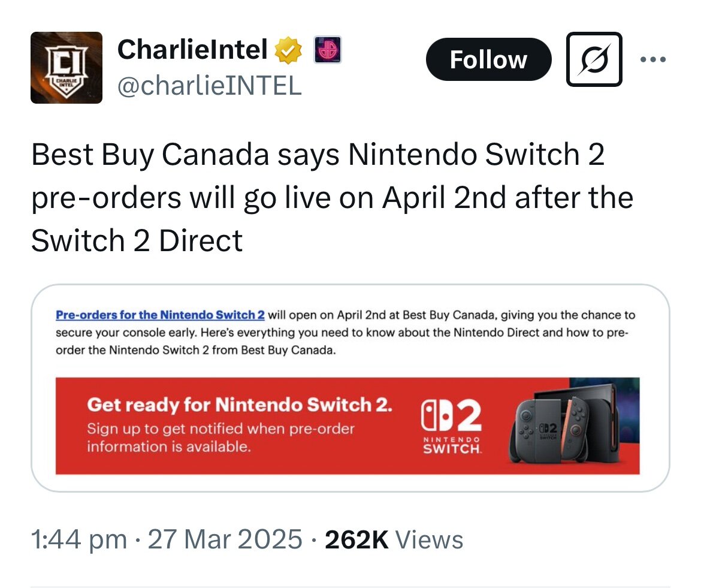View the 262K Views count

(x=394, y=539)
